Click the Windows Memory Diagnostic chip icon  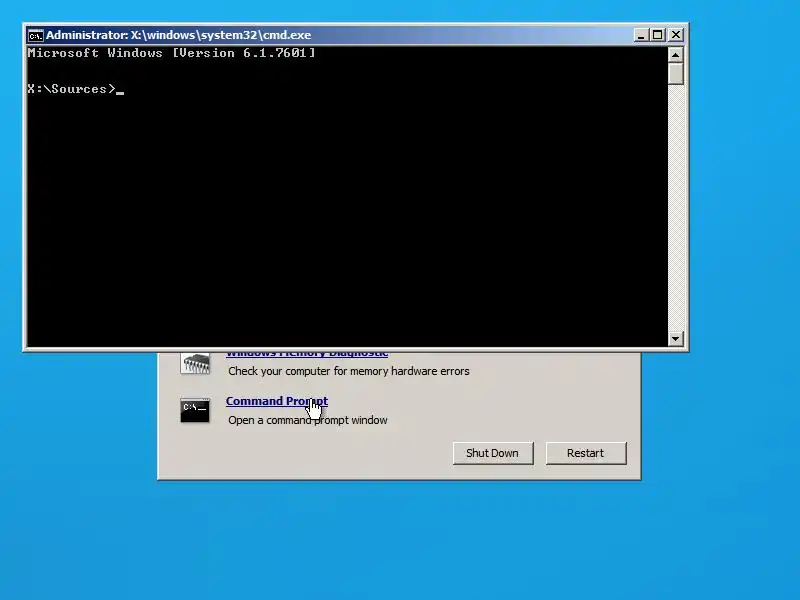195,363
